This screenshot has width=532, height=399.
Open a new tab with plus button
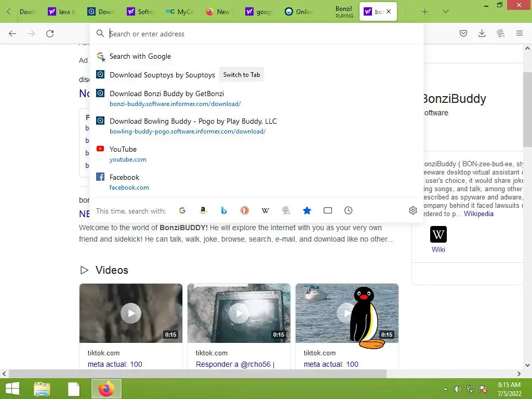click(425, 12)
